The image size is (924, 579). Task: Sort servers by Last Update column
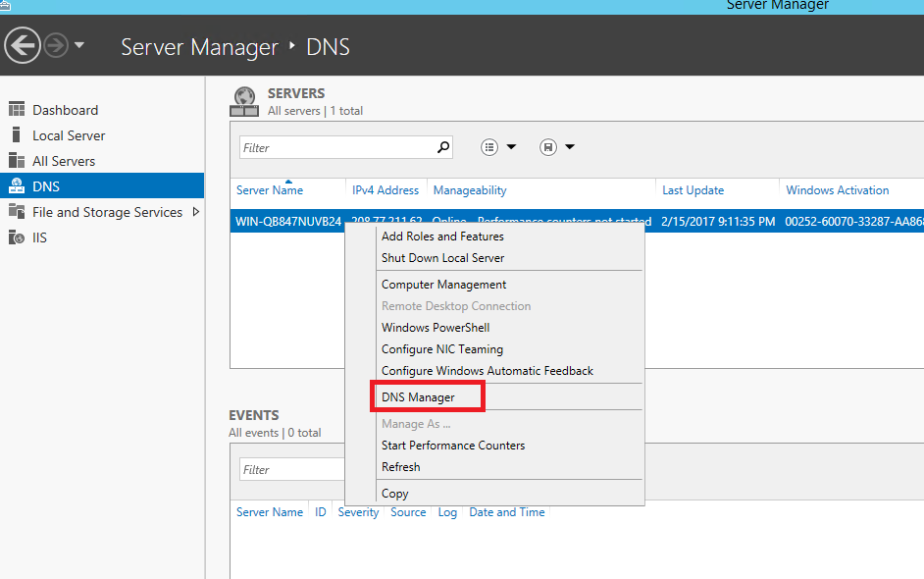pyautogui.click(x=693, y=190)
